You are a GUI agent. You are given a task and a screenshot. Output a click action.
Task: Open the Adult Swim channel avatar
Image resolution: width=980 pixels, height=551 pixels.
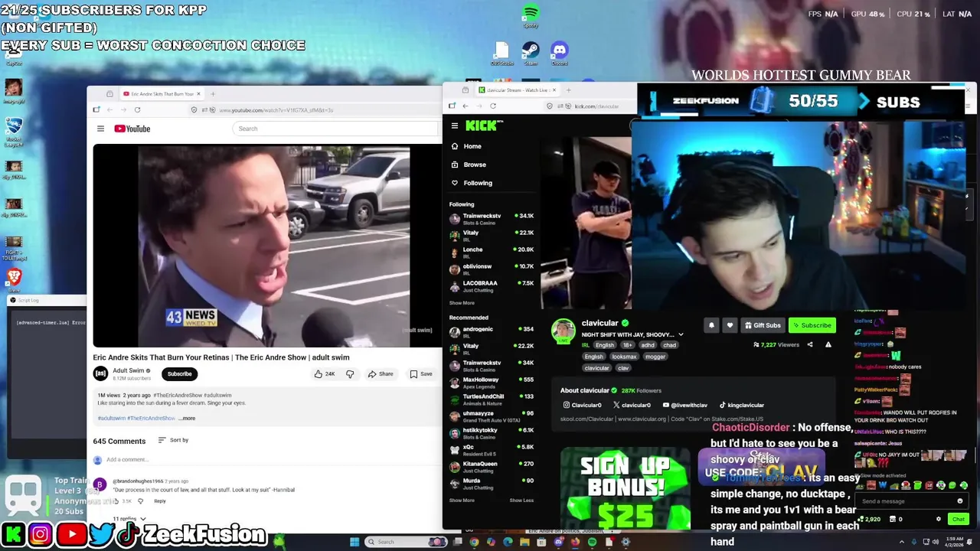(100, 373)
